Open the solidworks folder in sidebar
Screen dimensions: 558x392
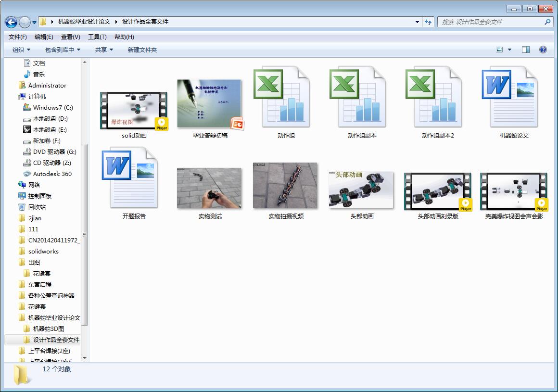click(x=43, y=251)
